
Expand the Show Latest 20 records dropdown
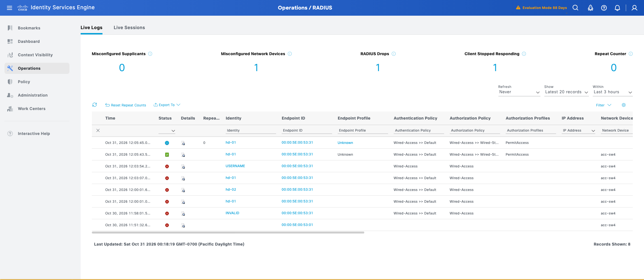(x=566, y=92)
